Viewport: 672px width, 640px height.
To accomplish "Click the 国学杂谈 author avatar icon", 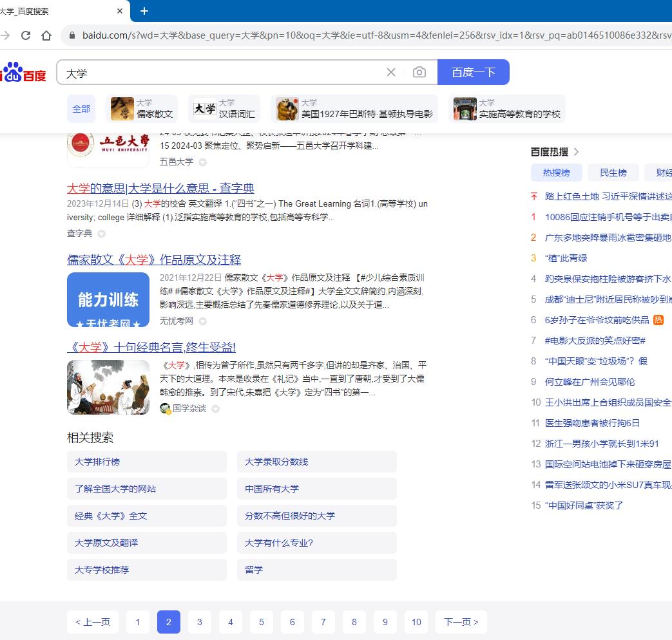I will click(165, 409).
